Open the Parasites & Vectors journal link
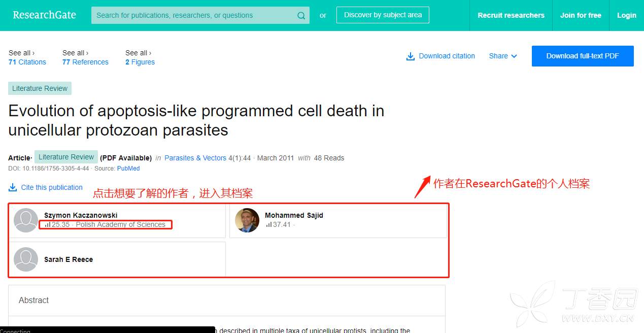Screen dimensions: 644x333 (195, 158)
